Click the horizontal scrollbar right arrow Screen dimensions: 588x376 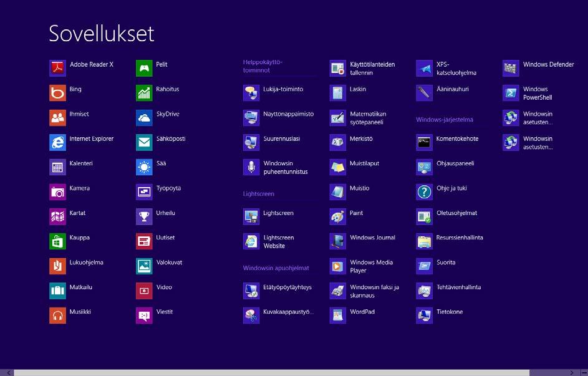pyautogui.click(x=572, y=373)
